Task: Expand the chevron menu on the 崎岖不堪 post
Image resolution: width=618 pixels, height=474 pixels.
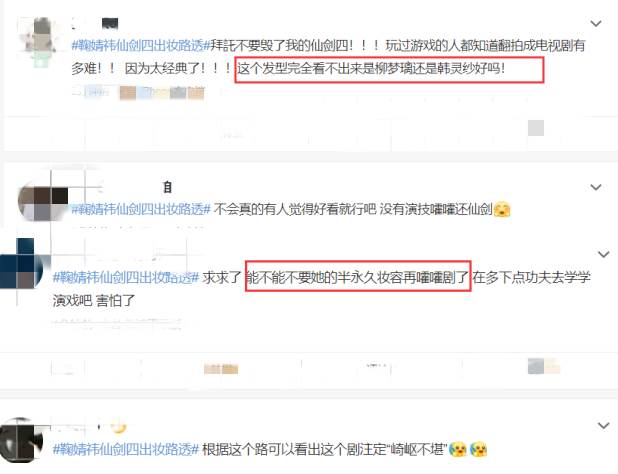Action: point(603,426)
